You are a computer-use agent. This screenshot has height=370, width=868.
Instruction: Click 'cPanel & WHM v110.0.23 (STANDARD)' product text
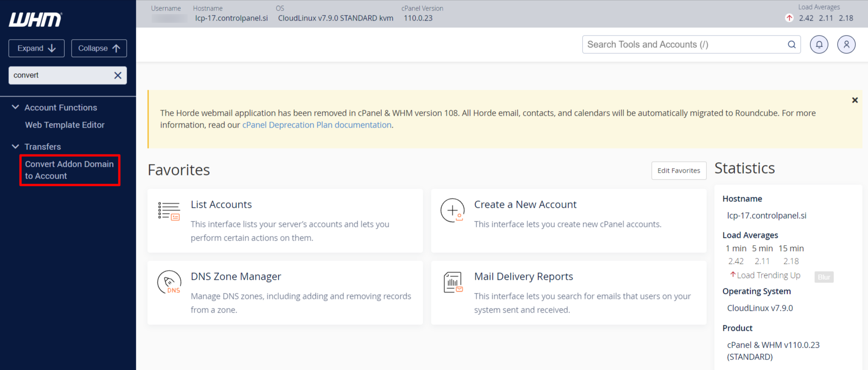(x=773, y=351)
